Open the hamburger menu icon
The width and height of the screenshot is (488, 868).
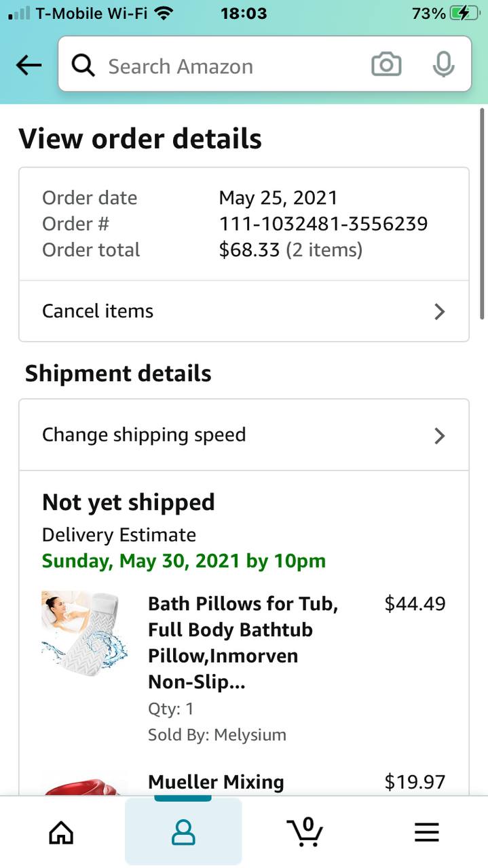pyautogui.click(x=426, y=832)
